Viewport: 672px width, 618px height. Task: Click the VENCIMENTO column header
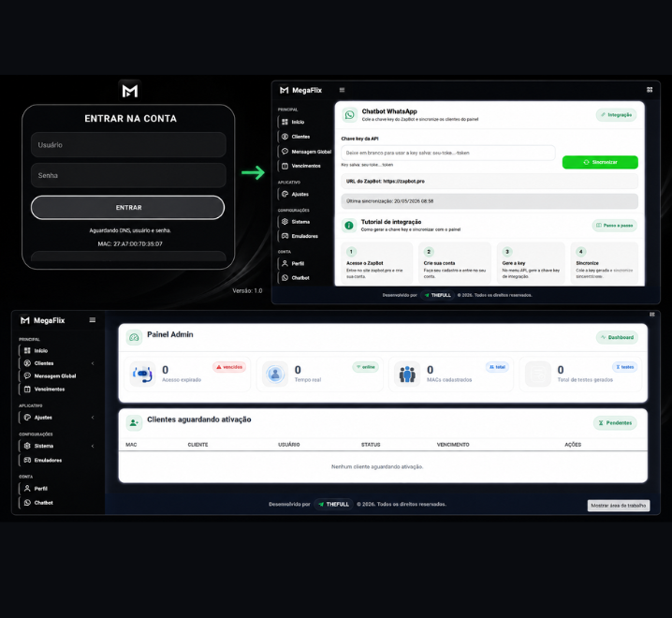tap(453, 445)
